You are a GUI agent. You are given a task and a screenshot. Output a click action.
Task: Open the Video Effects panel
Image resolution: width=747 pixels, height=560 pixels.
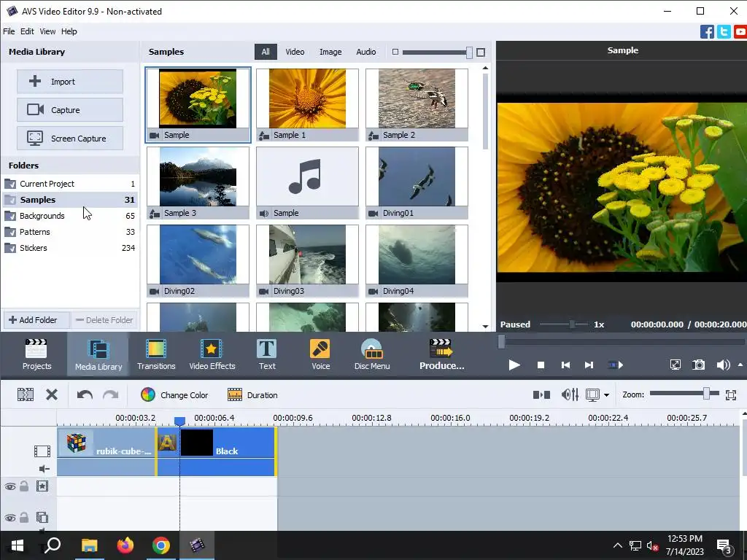point(212,354)
